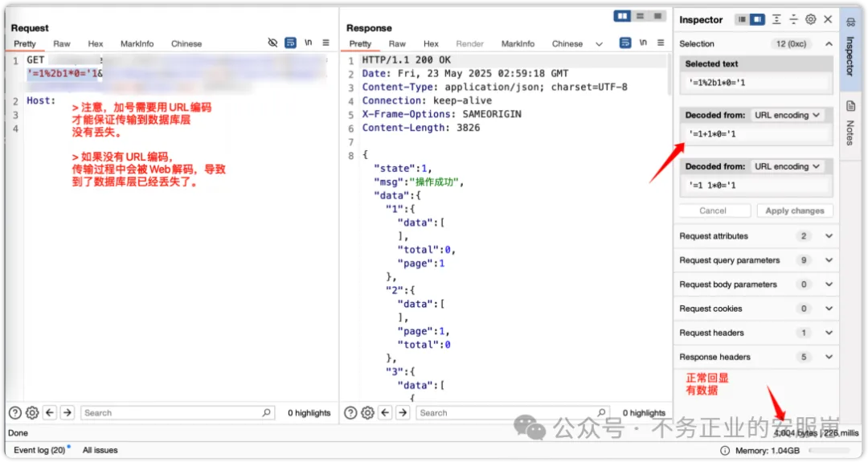Switch to Response MarkInfo tab
This screenshot has width=868, height=462.
[518, 43]
